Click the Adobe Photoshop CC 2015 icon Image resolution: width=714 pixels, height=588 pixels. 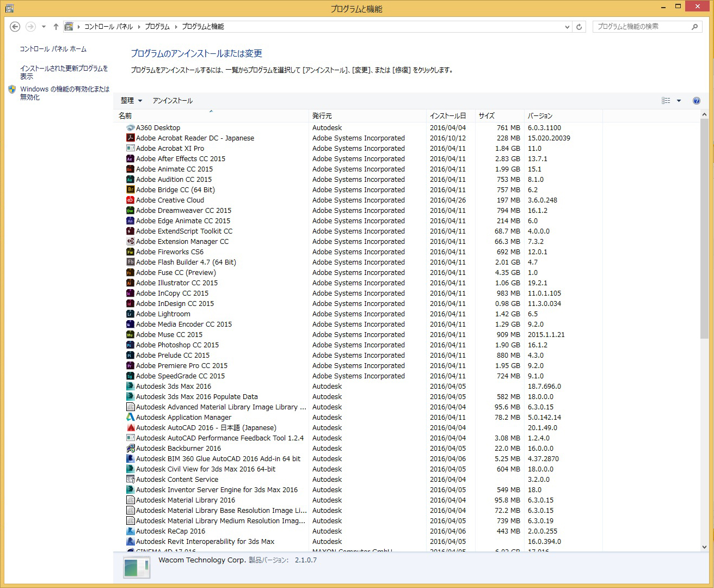point(130,345)
